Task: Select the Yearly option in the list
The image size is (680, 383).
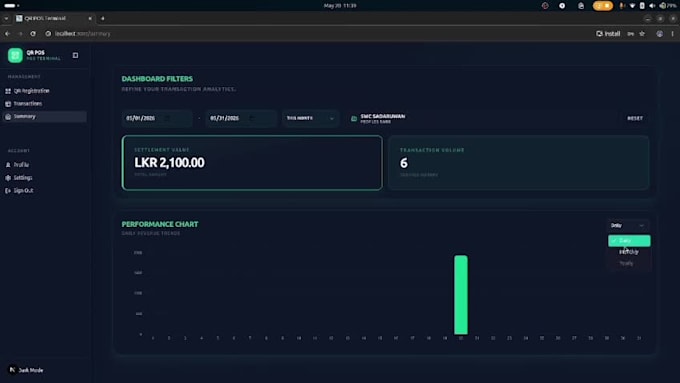Action: (629, 263)
